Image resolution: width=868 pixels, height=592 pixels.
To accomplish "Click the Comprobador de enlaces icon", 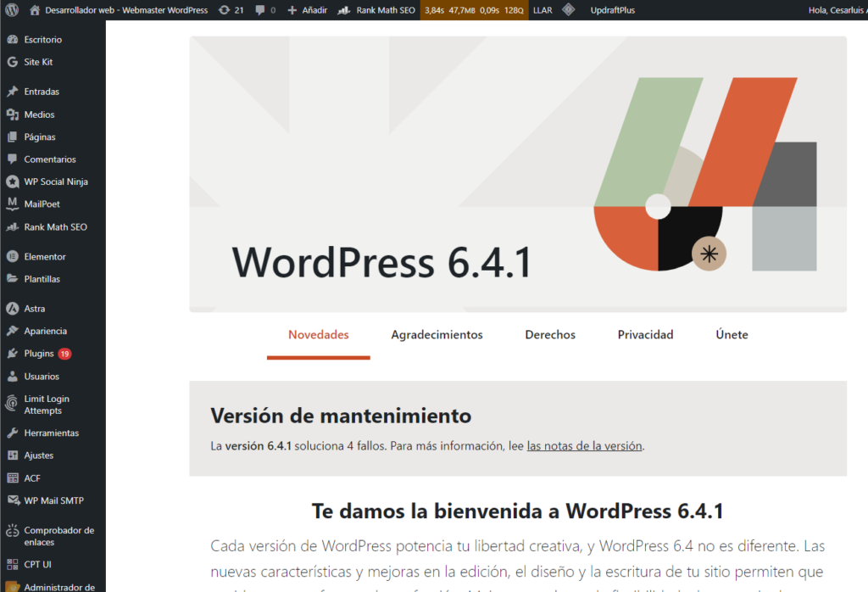I will (x=12, y=531).
